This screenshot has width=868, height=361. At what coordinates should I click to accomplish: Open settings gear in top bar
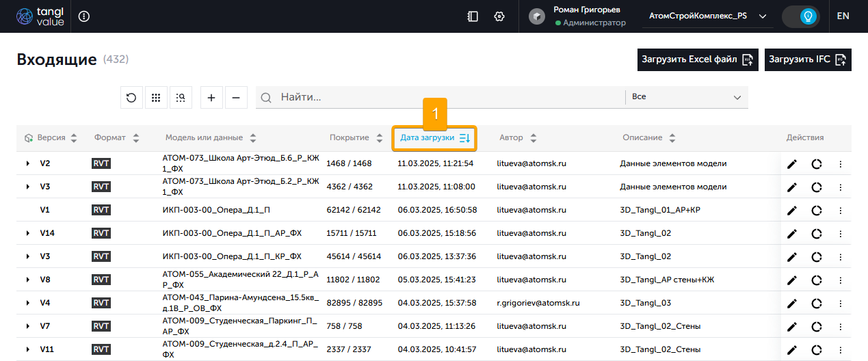coord(499,16)
